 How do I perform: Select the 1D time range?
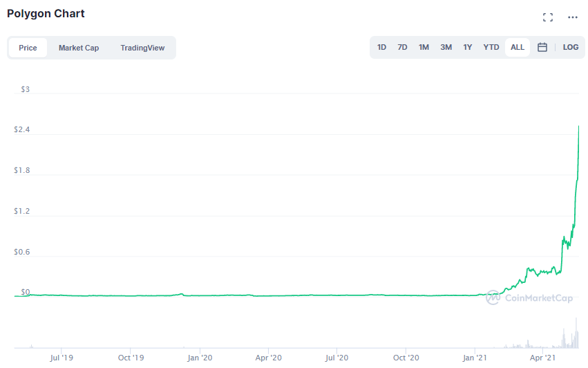pos(381,47)
